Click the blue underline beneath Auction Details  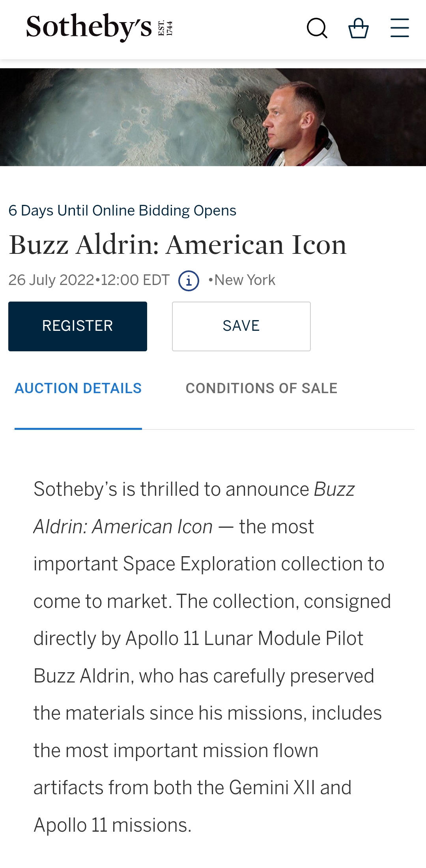coord(78,428)
